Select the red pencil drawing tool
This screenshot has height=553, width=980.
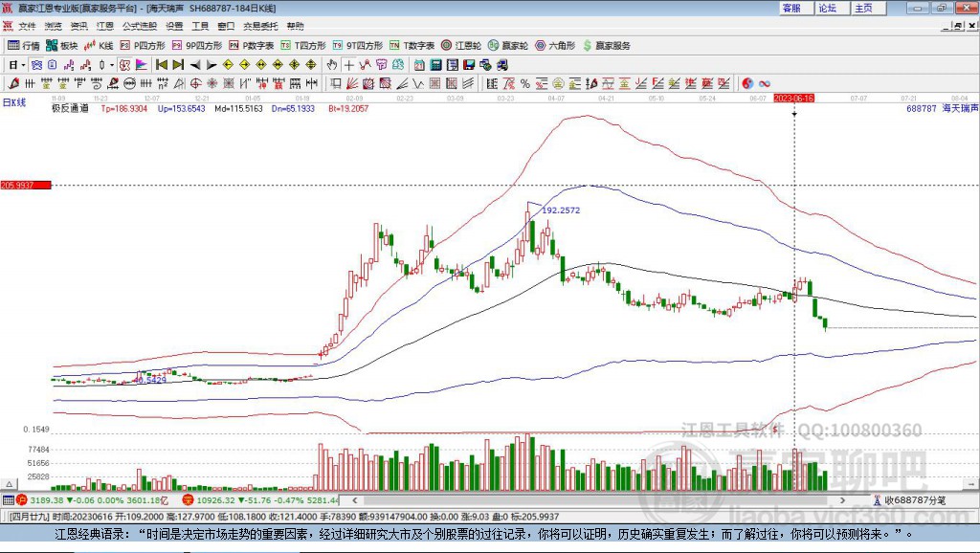tap(13, 83)
